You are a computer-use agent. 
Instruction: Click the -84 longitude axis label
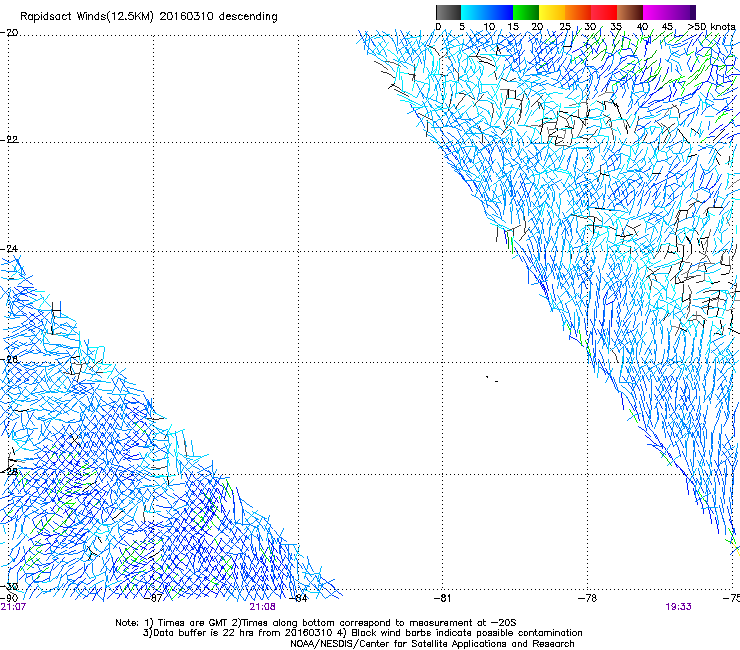click(x=298, y=598)
